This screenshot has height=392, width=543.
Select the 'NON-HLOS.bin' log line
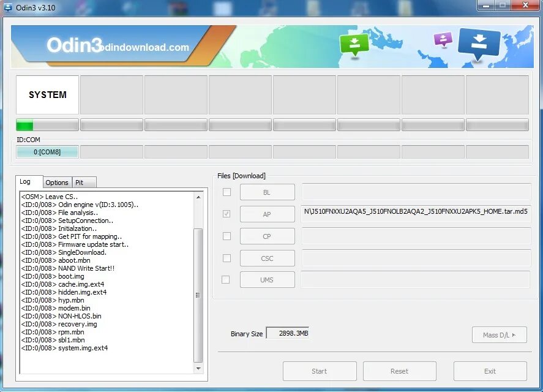pos(61,316)
